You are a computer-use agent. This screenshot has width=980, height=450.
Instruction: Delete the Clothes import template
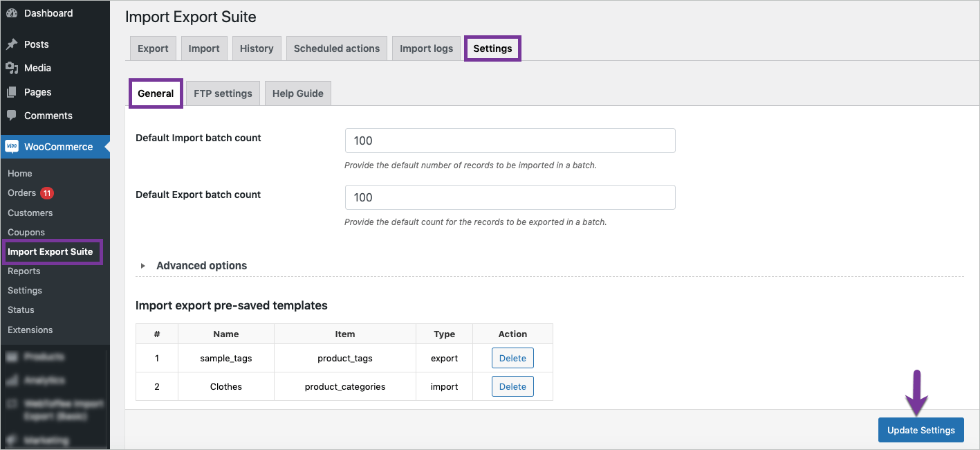512,386
